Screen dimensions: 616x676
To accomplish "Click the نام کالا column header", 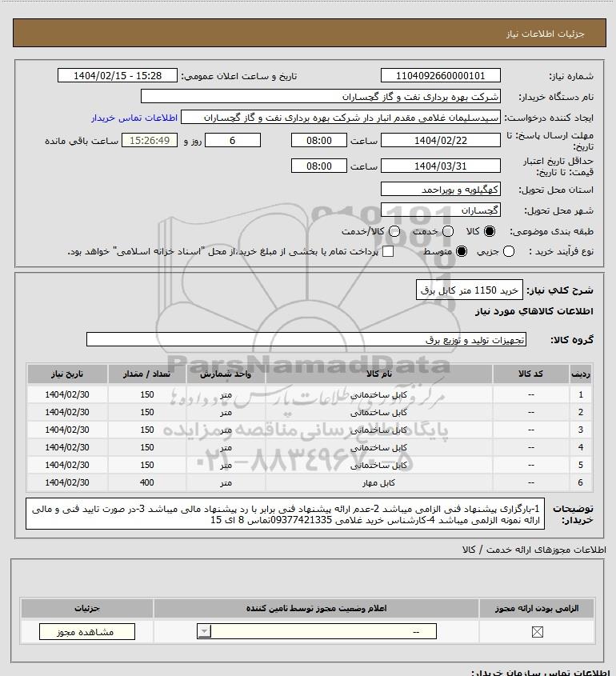I will click(x=379, y=374).
